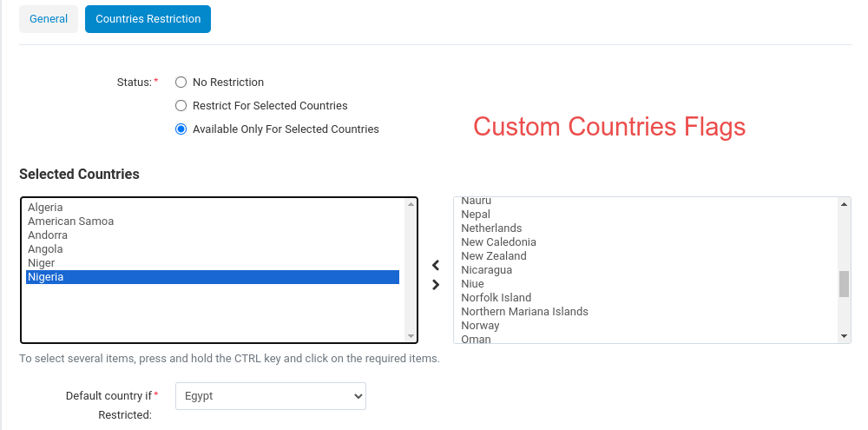
Task: Click selected list scrollbar down arrow
Action: pos(411,336)
